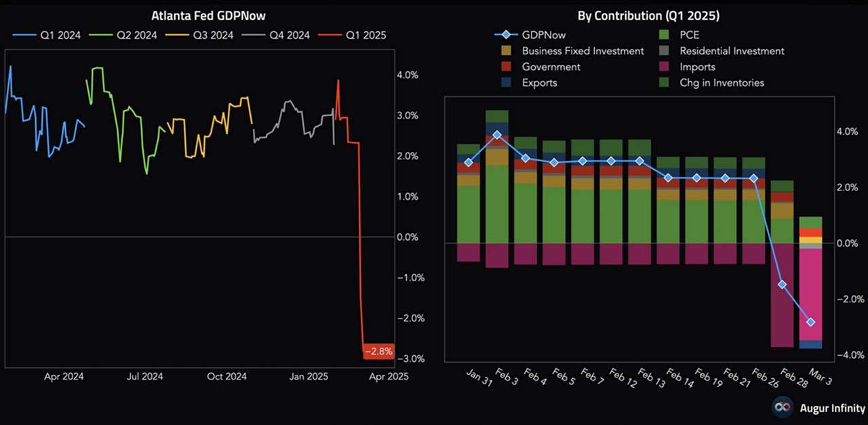Viewport: 868px width, 425px height.
Task: Select the GDPNow marker for Jan 31
Action: pyautogui.click(x=469, y=162)
